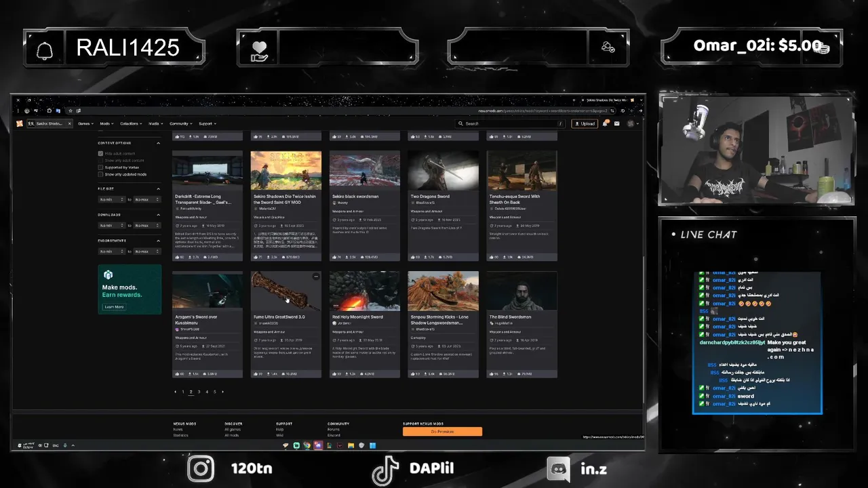Click Downloads No max field
The image size is (868, 488).
147,225
